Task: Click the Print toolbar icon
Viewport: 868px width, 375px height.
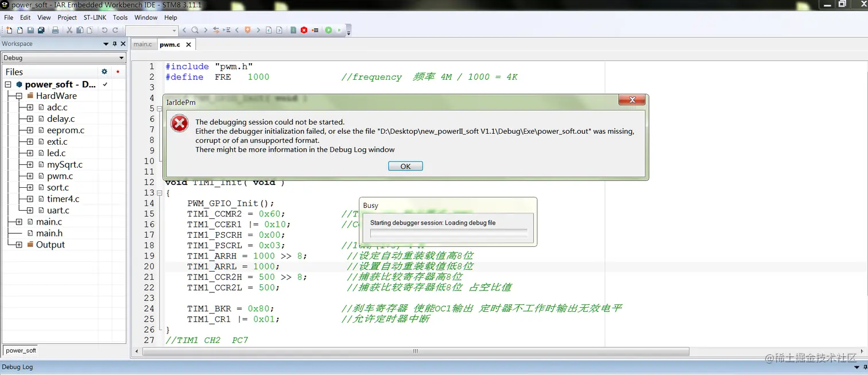Action: tap(55, 30)
